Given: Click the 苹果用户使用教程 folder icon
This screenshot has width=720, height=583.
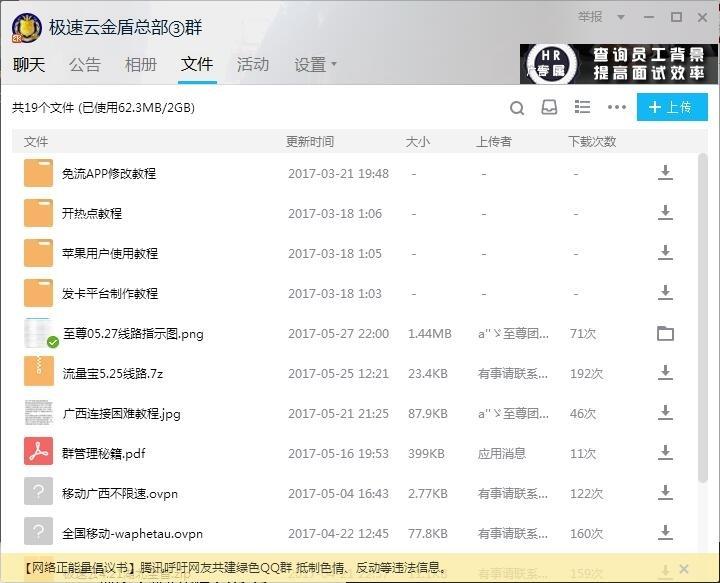Looking at the screenshot, I should [39, 253].
